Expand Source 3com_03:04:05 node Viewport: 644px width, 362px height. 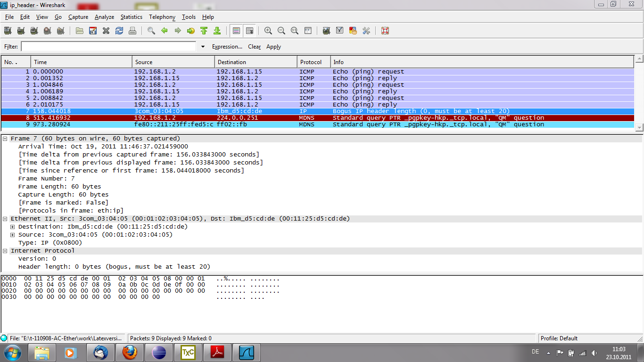pyautogui.click(x=13, y=235)
